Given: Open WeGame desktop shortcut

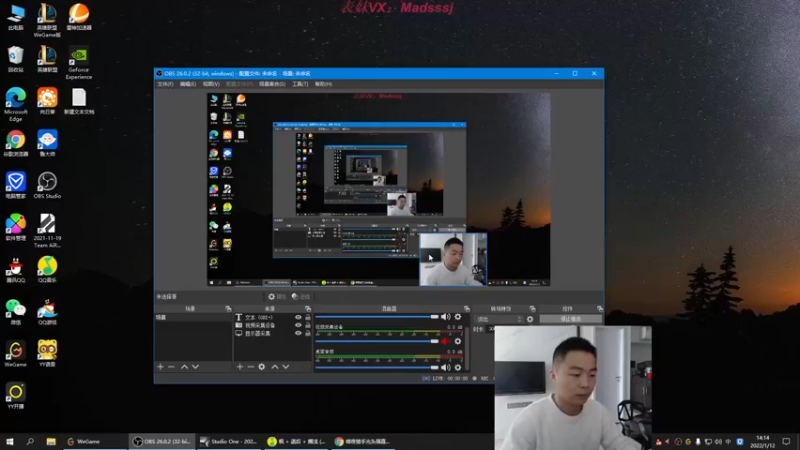Looking at the screenshot, I should (x=16, y=354).
